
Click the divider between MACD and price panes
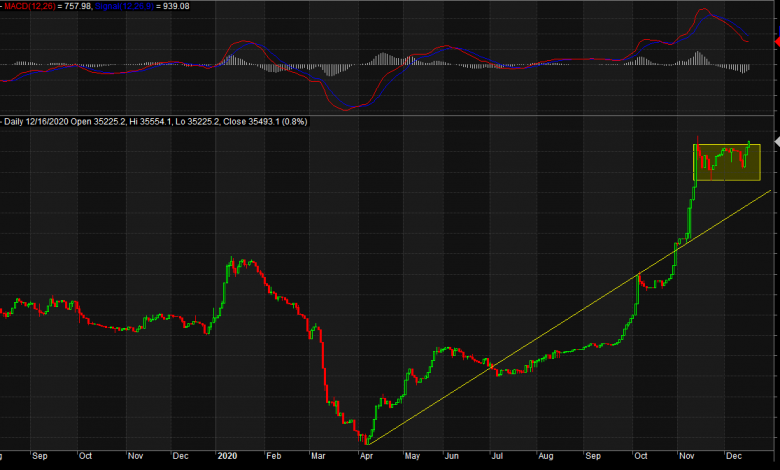tap(390, 114)
